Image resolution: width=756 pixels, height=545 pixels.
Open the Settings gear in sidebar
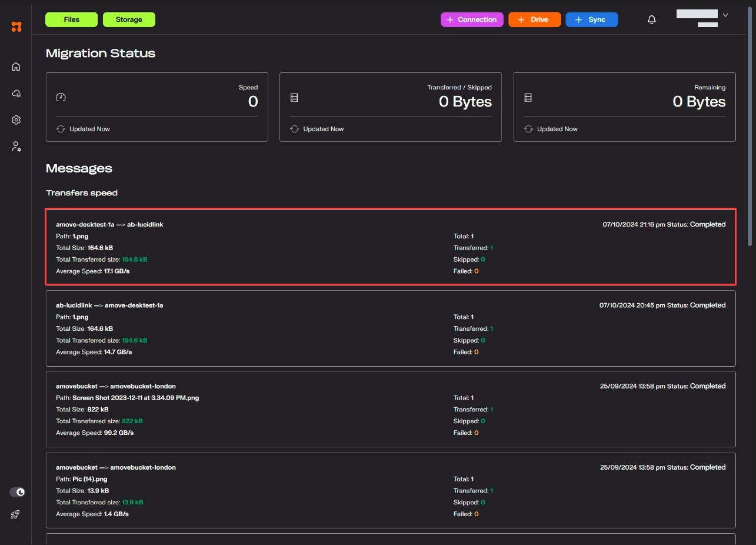point(16,120)
